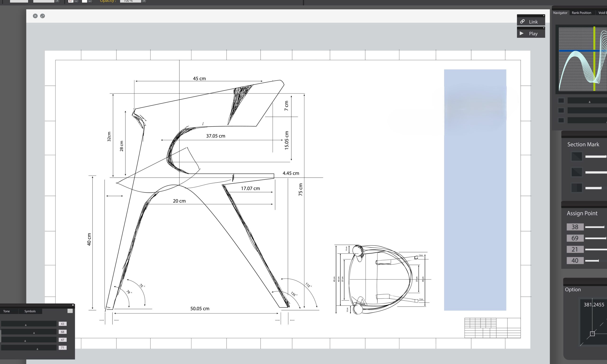Open the dropdown next to the no-fill swatch

click(x=76, y=1)
